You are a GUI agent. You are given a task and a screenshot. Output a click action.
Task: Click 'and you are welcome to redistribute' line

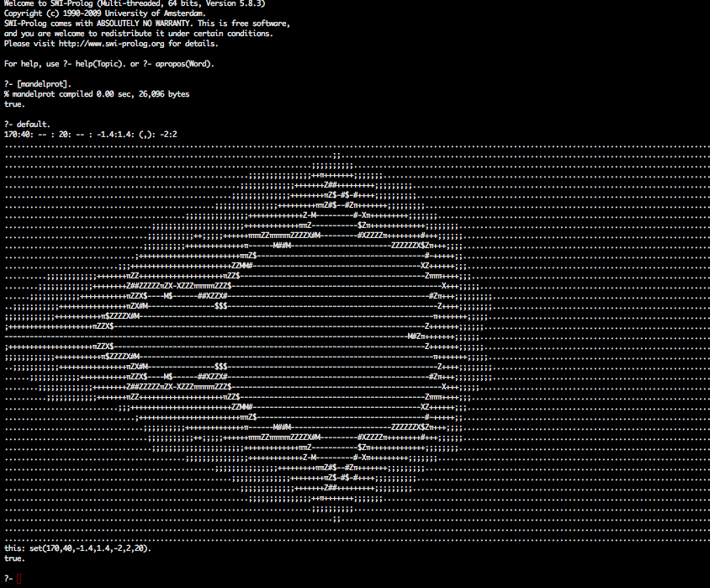pyautogui.click(x=139, y=34)
